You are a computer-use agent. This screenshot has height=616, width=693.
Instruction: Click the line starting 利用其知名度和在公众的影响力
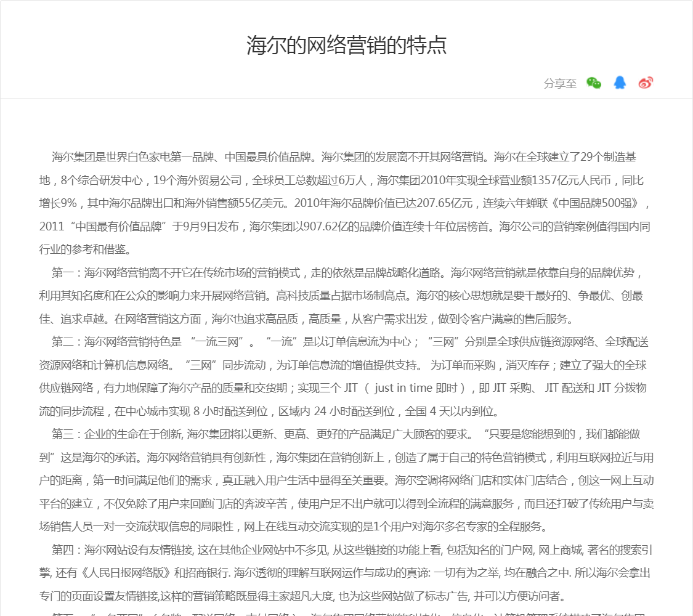pos(341,296)
